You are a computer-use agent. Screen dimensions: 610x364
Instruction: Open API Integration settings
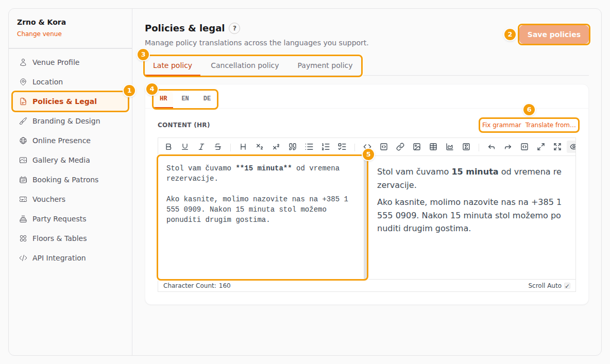[71, 258]
